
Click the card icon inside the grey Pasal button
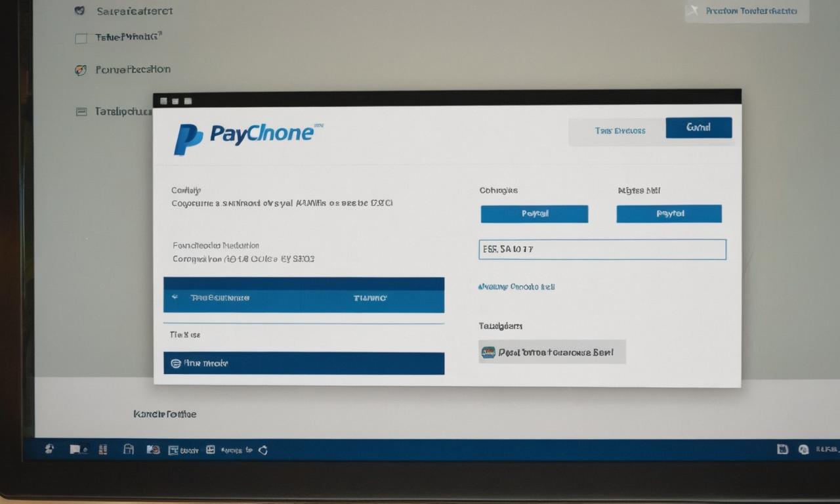click(488, 352)
